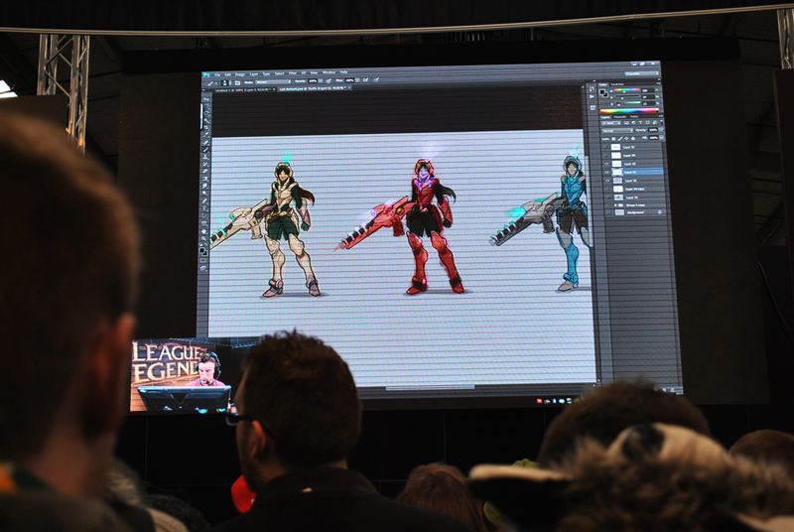Click the foreground color in Color panel
The height and width of the screenshot is (532, 794).
tap(602, 92)
